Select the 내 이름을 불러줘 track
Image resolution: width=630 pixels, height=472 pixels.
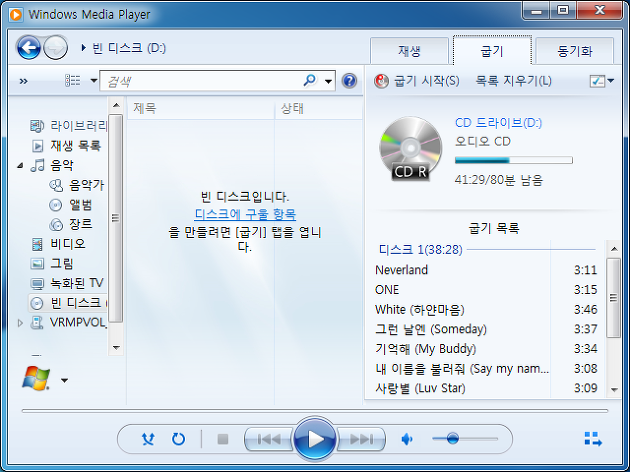[486, 368]
